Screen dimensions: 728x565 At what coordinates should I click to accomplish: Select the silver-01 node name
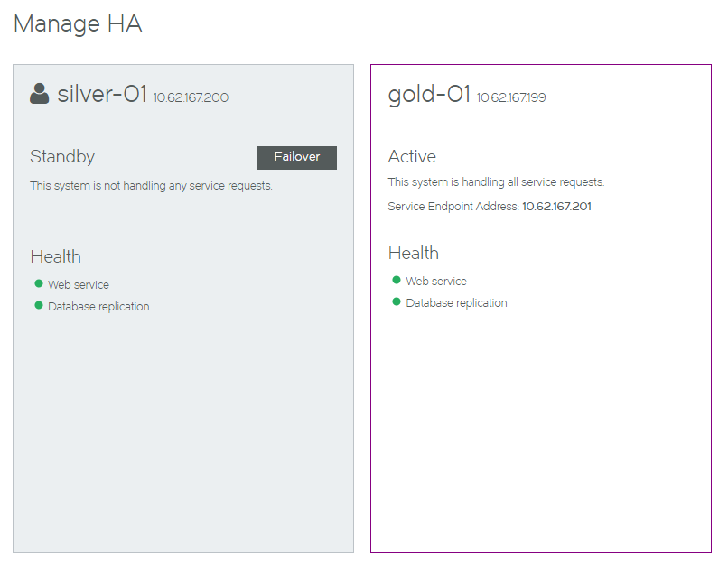102,94
